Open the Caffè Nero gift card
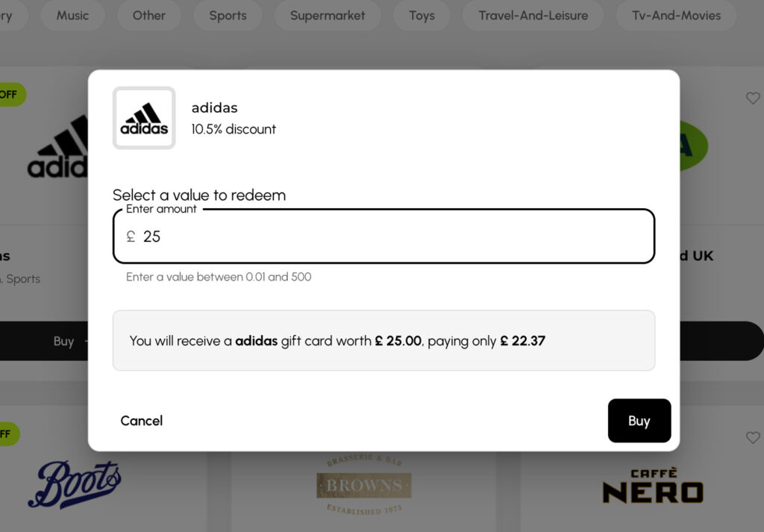Viewport: 764px width, 532px height. pos(652,485)
